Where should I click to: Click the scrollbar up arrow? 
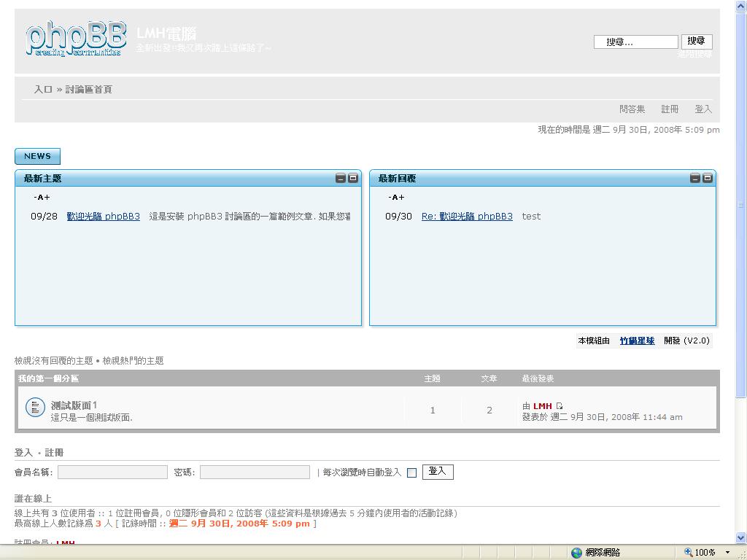(x=741, y=6)
